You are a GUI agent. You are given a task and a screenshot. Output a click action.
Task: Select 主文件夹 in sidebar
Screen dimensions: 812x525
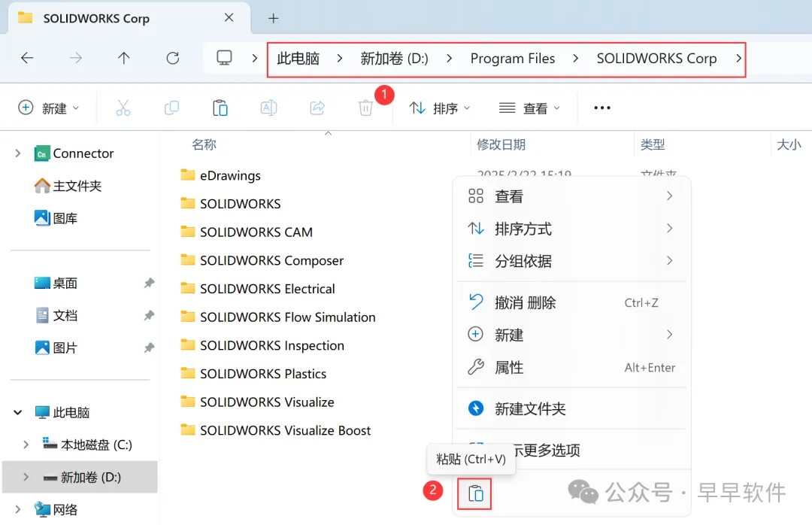68,186
